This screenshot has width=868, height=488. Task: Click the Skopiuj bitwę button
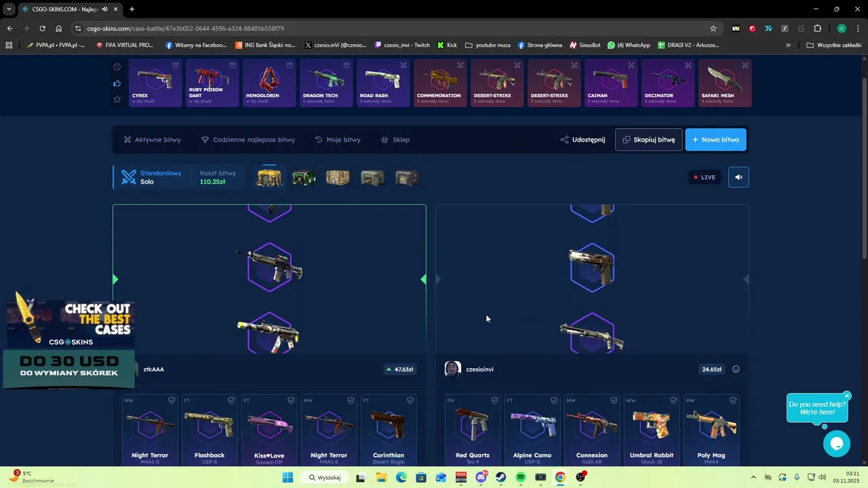click(649, 140)
